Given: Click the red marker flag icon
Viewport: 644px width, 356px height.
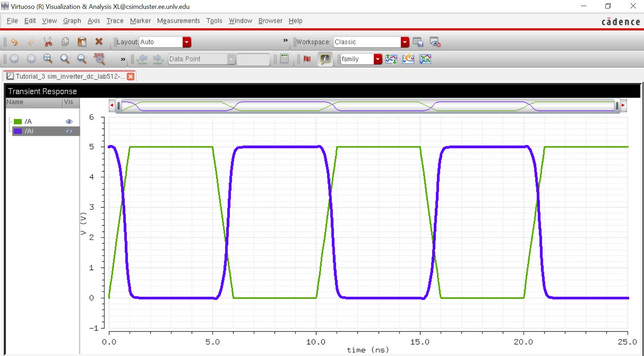Looking at the screenshot, I should (x=307, y=59).
